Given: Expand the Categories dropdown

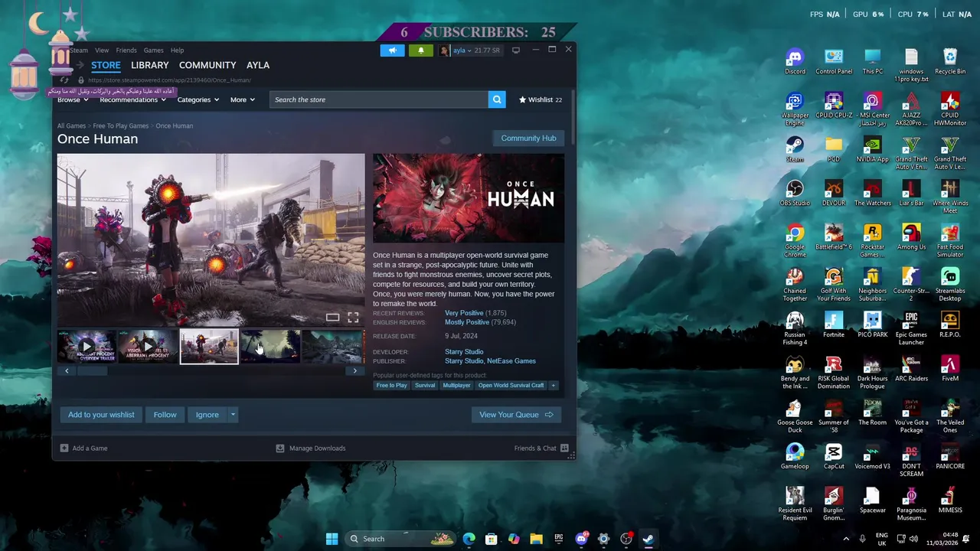Looking at the screenshot, I should (x=198, y=99).
